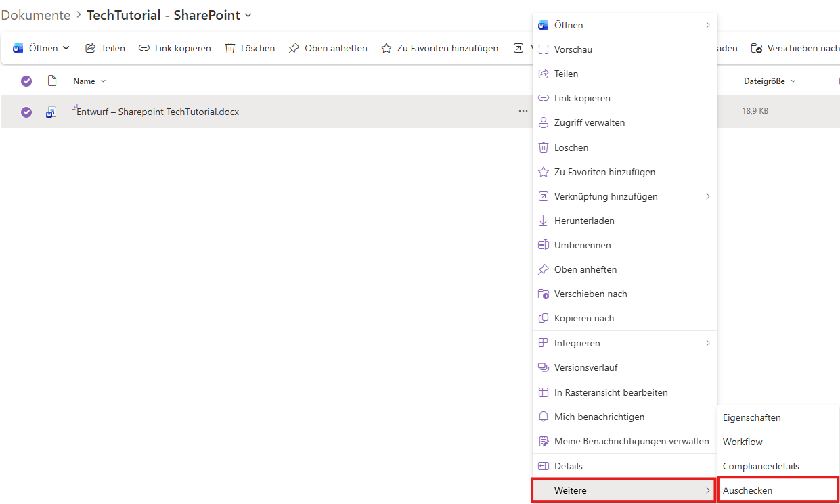Viewport: 840px width, 504px height.
Task: Choose Verschieben nach in the context menu
Action: (625, 294)
